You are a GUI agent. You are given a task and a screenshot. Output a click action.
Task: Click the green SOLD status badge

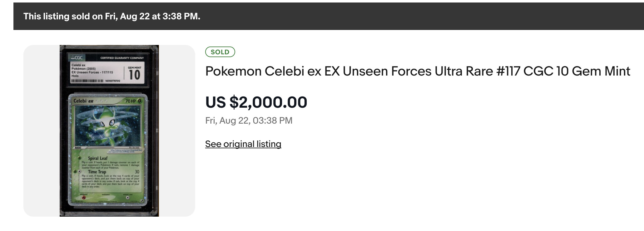220,52
